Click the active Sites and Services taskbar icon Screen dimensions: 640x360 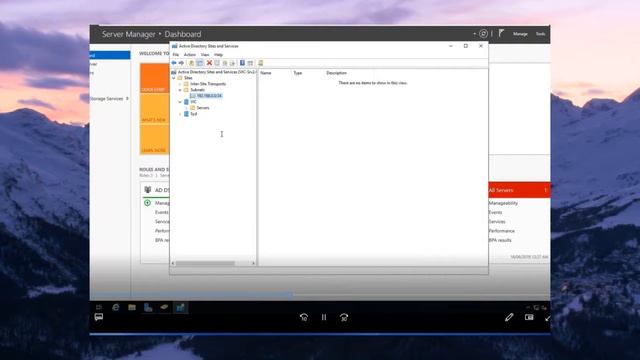pyautogui.click(x=180, y=307)
